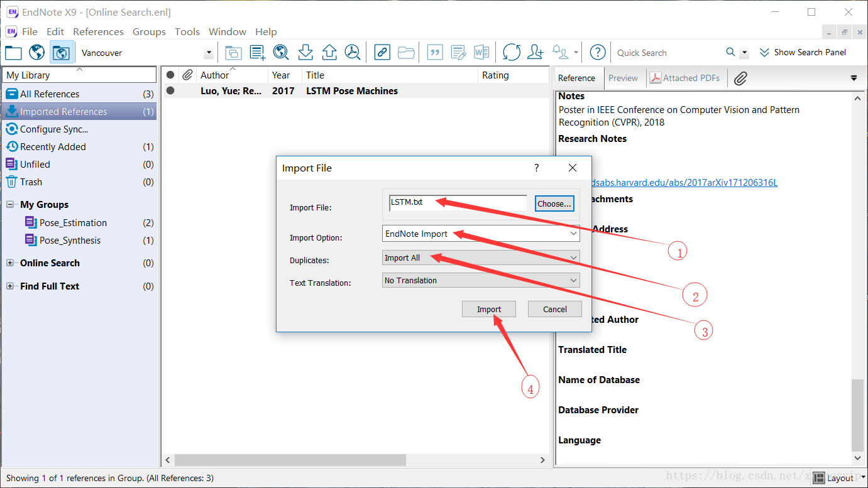This screenshot has width=868, height=488.
Task: Switch to Reference tab
Action: (577, 78)
